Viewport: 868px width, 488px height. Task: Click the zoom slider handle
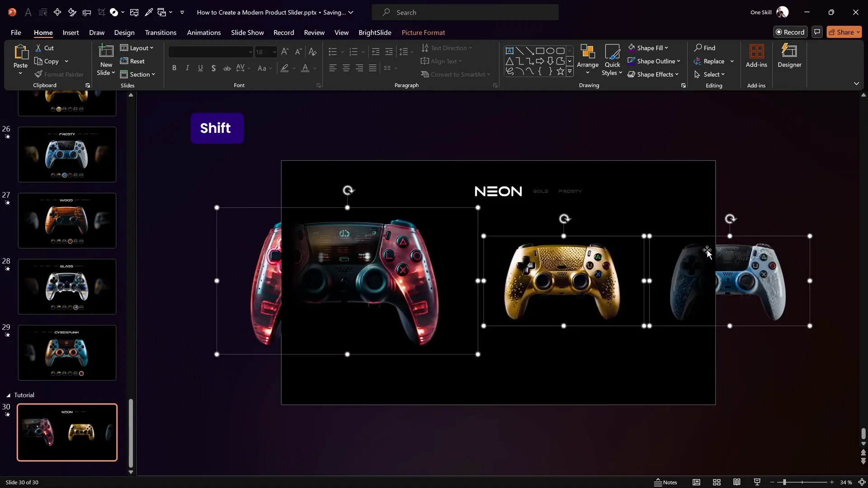pyautogui.click(x=784, y=482)
